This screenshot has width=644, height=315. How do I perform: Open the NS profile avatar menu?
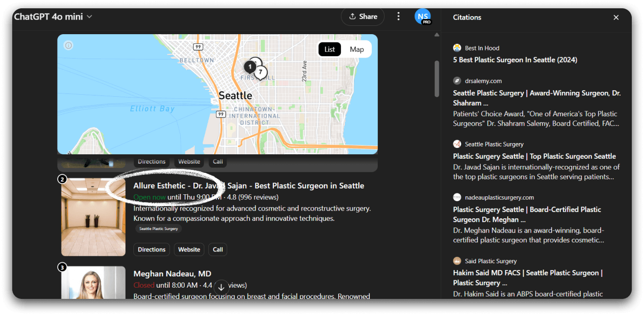(x=423, y=17)
